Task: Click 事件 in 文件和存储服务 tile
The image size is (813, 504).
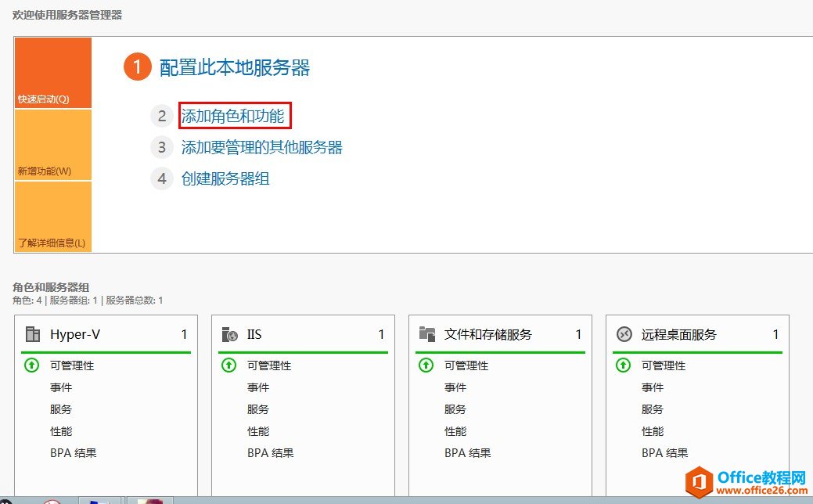Action: click(x=455, y=387)
